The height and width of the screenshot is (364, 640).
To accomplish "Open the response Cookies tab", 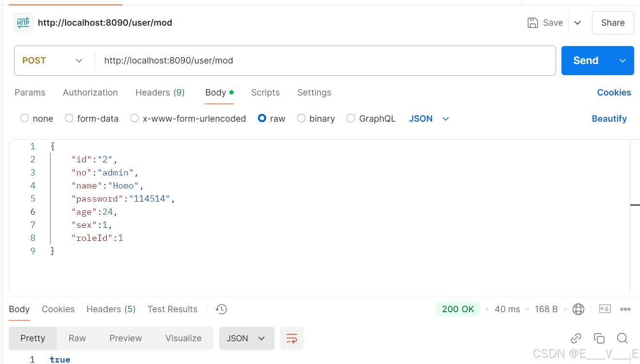I will [58, 309].
